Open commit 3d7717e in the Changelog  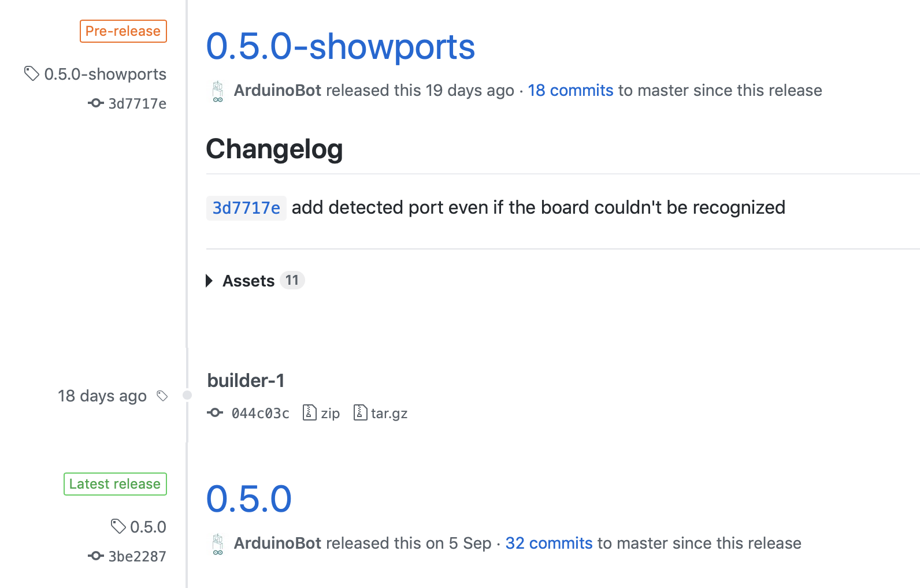pos(246,208)
